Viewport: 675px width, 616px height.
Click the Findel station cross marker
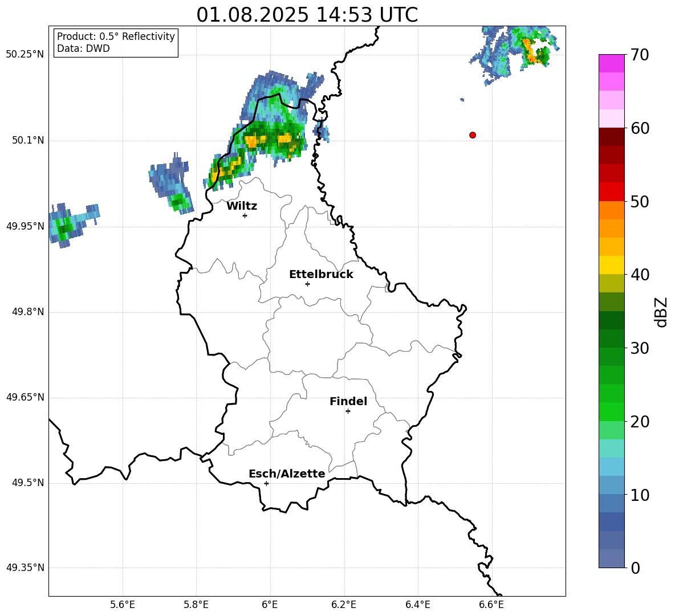[x=348, y=411]
